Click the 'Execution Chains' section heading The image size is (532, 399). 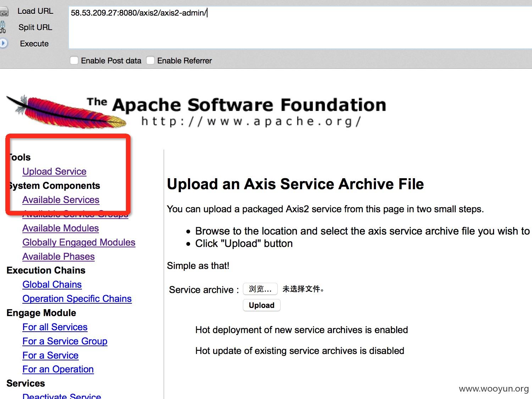[x=46, y=270]
